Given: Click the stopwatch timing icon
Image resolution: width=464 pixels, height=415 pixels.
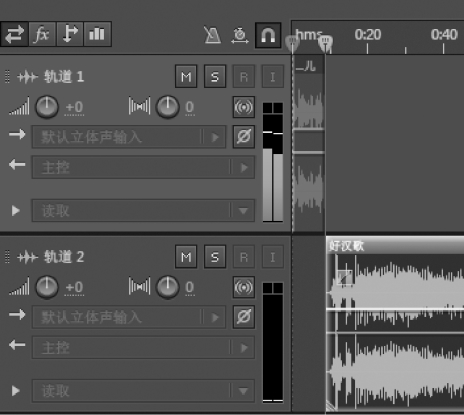Looking at the screenshot, I should click(x=240, y=35).
